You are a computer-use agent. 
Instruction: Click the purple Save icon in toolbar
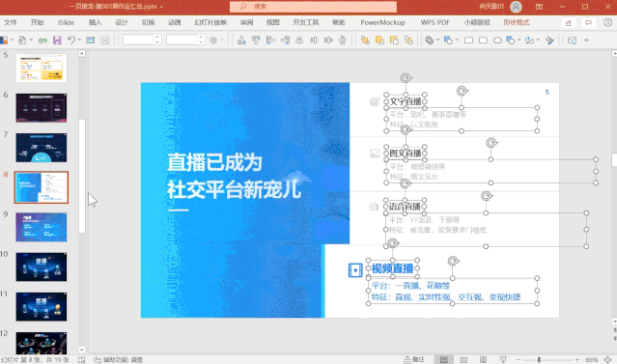click(57, 41)
